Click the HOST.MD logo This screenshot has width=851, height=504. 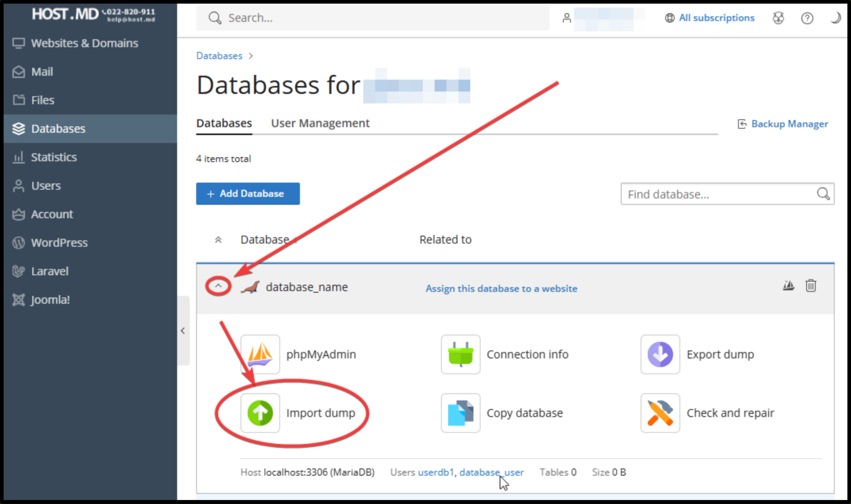pyautogui.click(x=93, y=15)
